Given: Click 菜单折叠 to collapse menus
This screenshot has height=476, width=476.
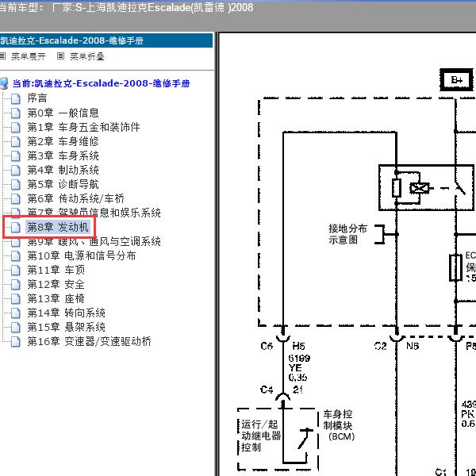Looking at the screenshot, I should [x=87, y=56].
